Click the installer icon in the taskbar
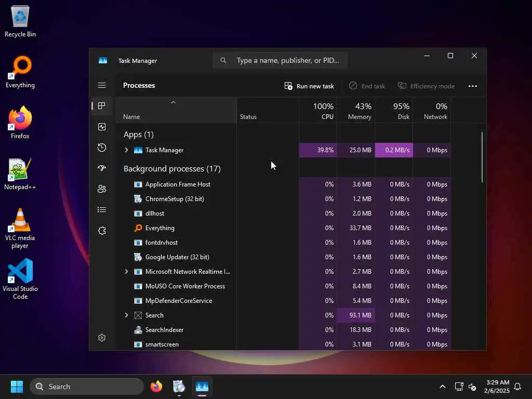Image resolution: width=532 pixels, height=399 pixels. (179, 387)
